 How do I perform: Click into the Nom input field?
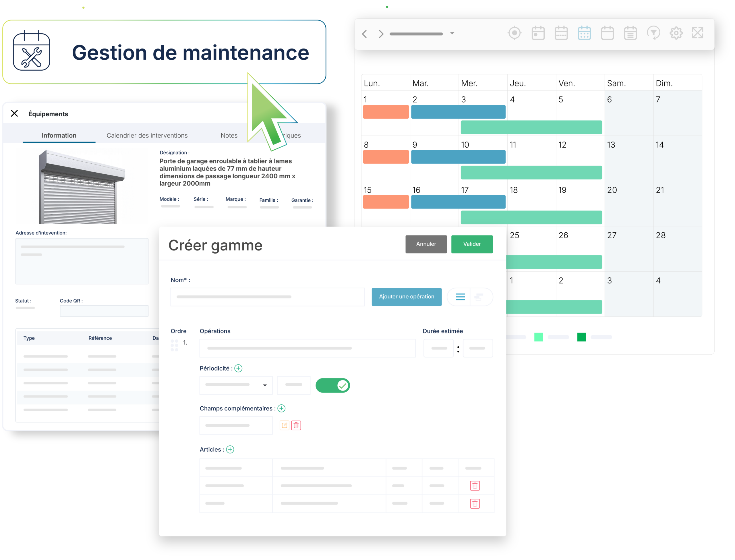[267, 297]
